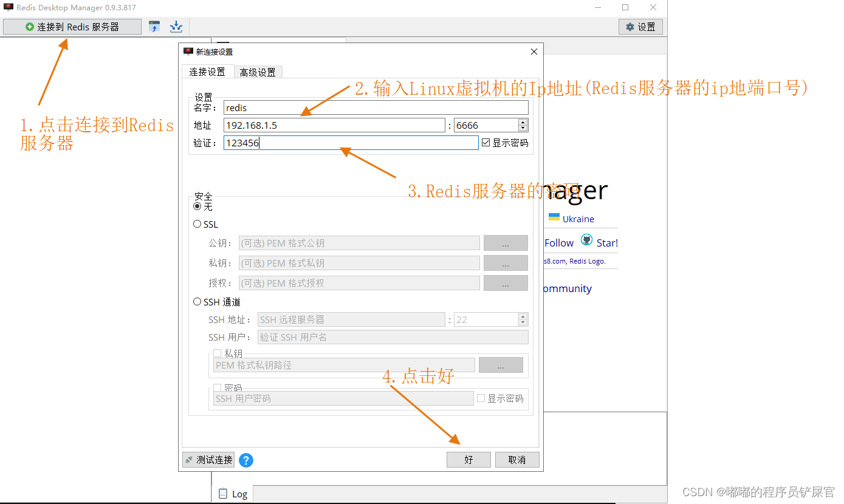Select the SSL radio button
The image size is (844, 504).
[197, 224]
